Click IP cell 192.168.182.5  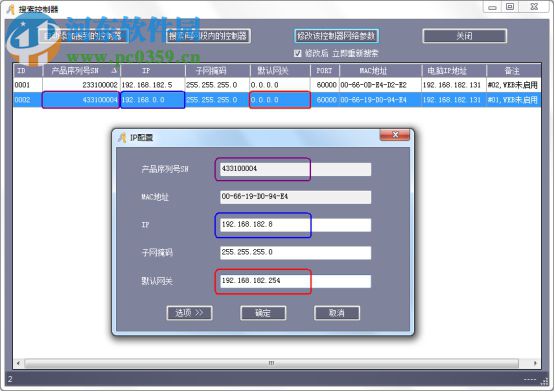(x=153, y=85)
